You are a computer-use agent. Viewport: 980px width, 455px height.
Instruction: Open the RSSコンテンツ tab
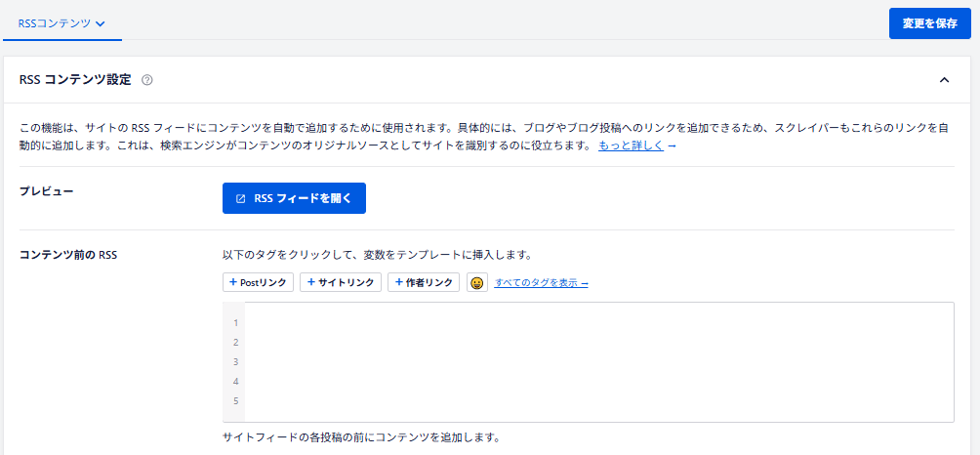coord(54,22)
